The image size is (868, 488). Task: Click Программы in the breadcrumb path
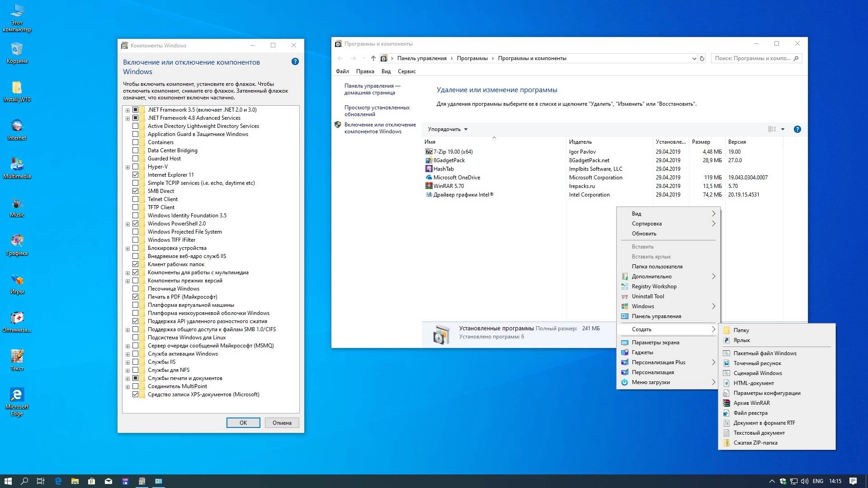pos(472,58)
